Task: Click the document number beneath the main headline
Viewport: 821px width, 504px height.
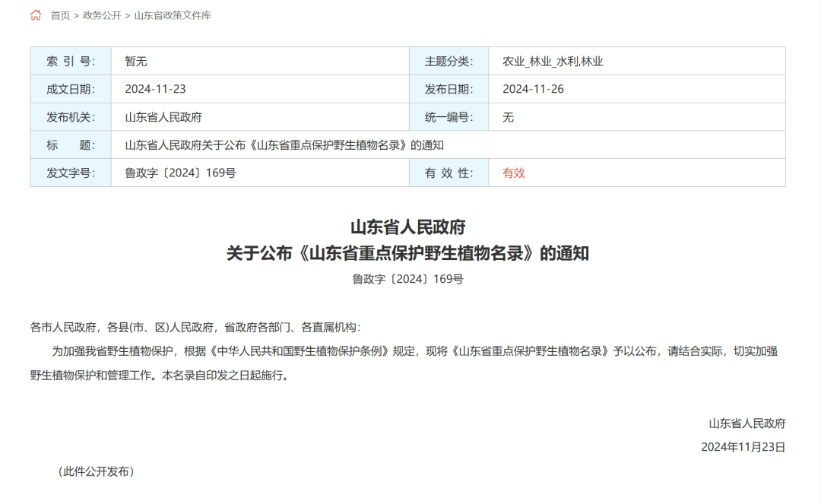Action: [407, 279]
